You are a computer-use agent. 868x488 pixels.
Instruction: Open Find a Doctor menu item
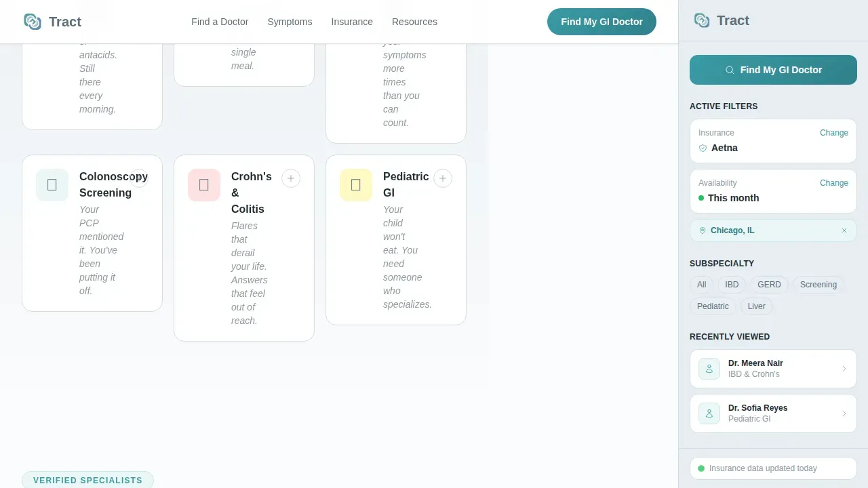220,22
